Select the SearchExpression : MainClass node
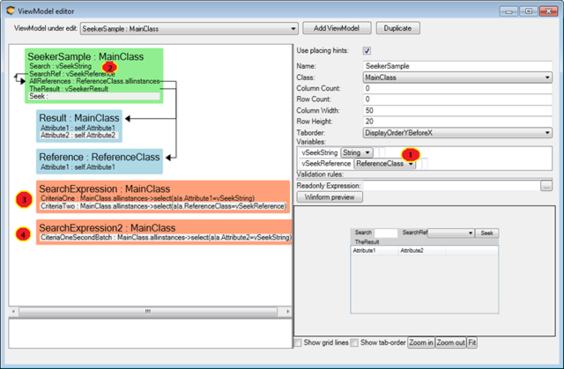The height and width of the screenshot is (369, 564). coord(163,197)
